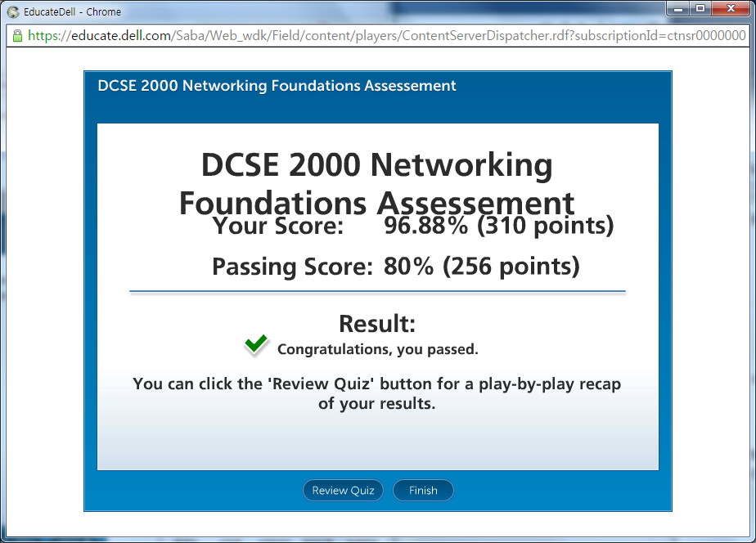Click the play-by-play recap instruction text
This screenshot has width=756, height=543.
377,393
